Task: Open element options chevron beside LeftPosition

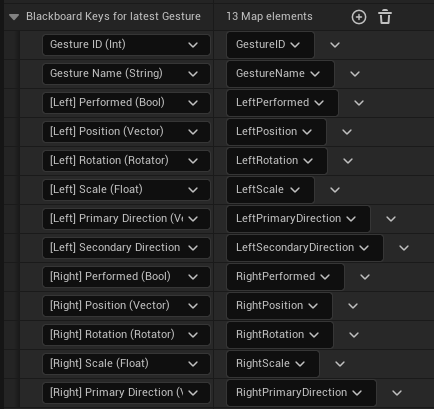Action: pyautogui.click(x=347, y=132)
